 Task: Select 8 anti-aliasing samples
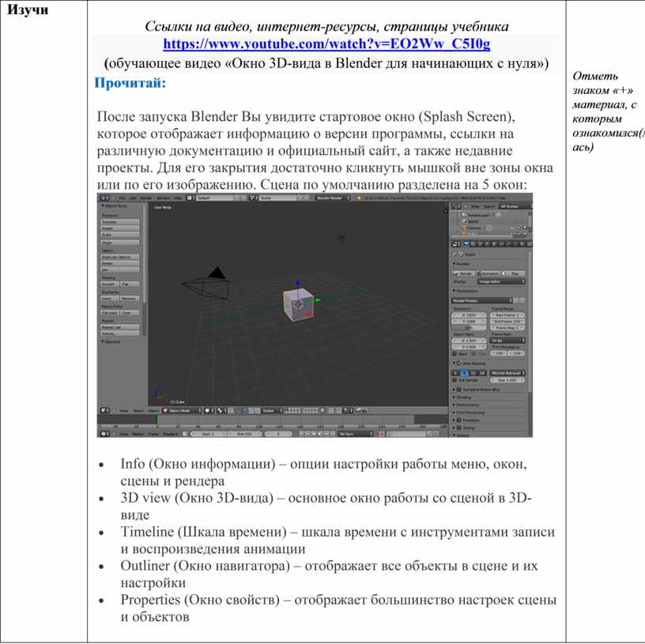click(x=465, y=373)
